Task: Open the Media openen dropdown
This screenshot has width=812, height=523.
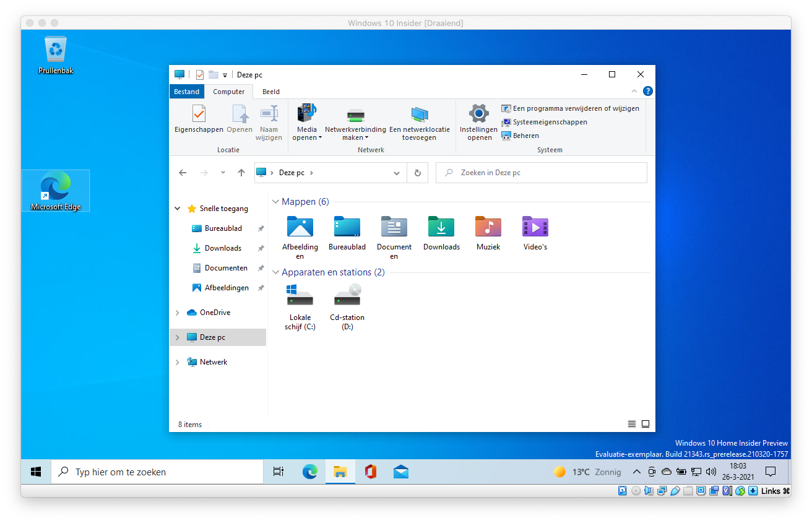Action: 307,134
